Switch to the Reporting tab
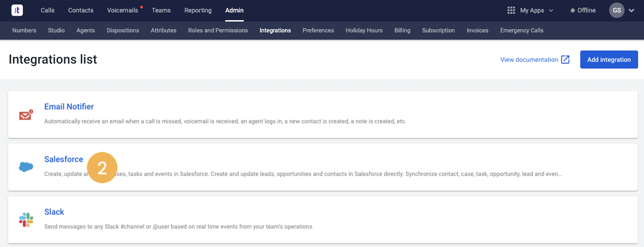Screen dimensions: 644x247 click(198, 10)
